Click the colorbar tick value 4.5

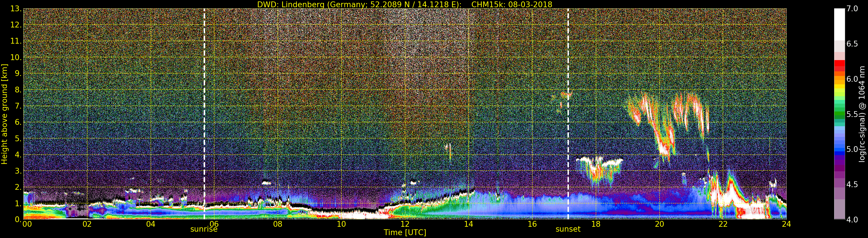[x=852, y=185]
